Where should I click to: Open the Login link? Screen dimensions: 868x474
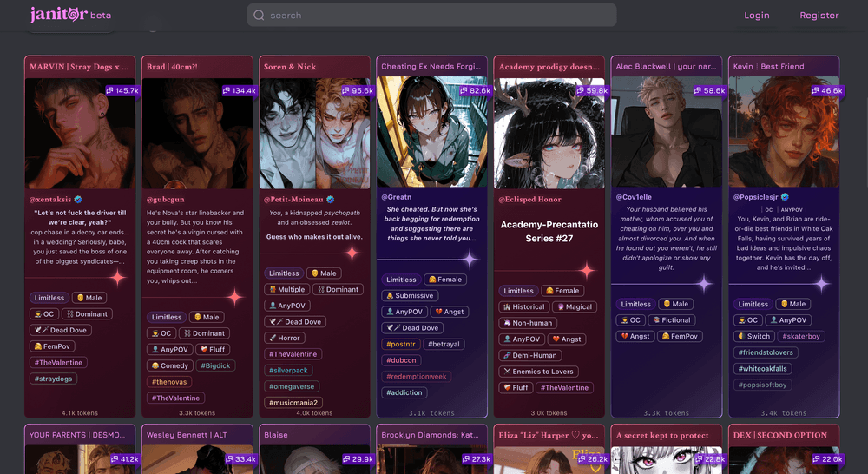point(756,16)
